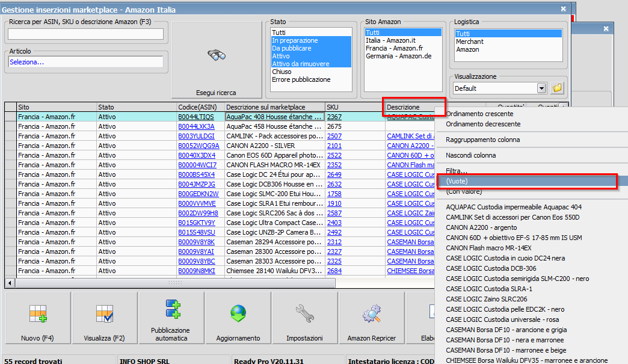Open ASIN link B015GKTV9Y
628x364 pixels.
pyautogui.click(x=197, y=223)
